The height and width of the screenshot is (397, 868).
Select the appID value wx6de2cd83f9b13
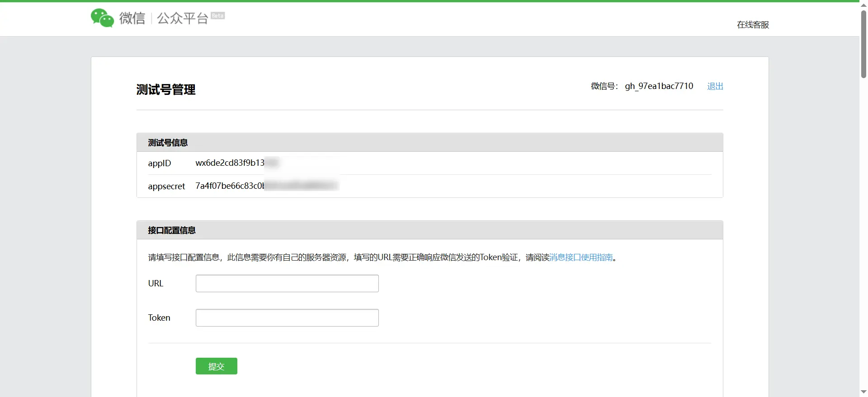pos(230,163)
